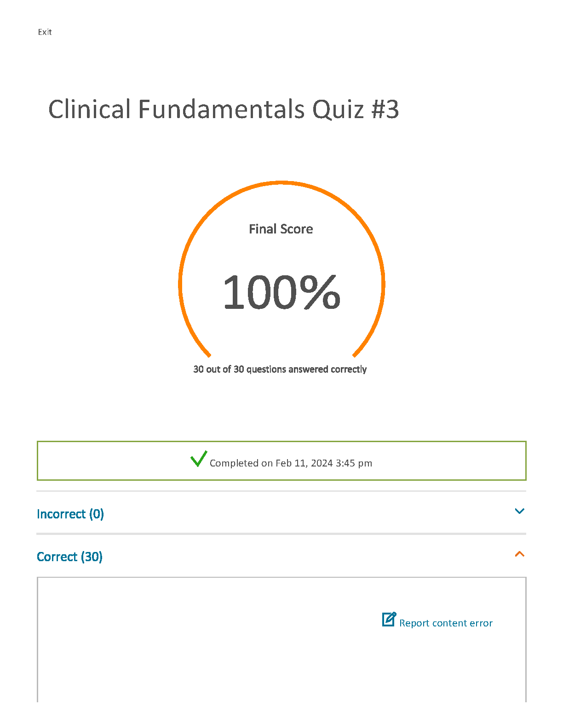Click the Exit link at top

45,32
